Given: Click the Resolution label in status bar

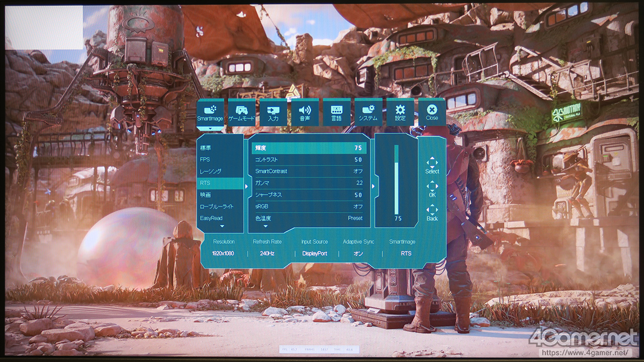Looking at the screenshot, I should coord(223,242).
